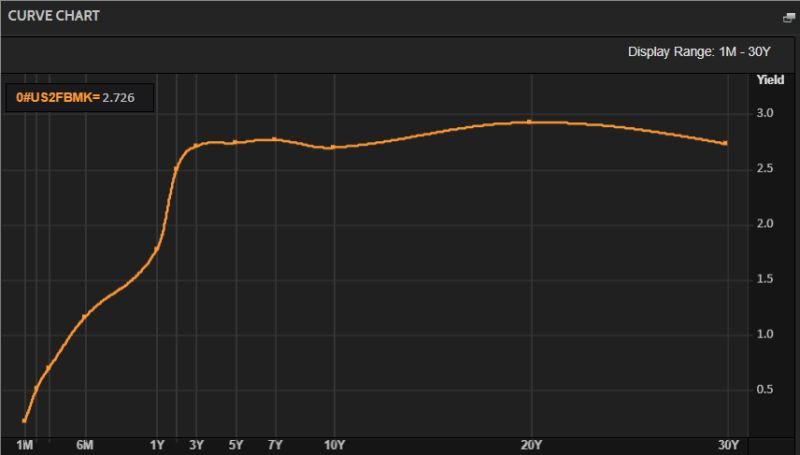Select the 10Y data point on the curve
This screenshot has height=455, width=800.
pos(333,147)
